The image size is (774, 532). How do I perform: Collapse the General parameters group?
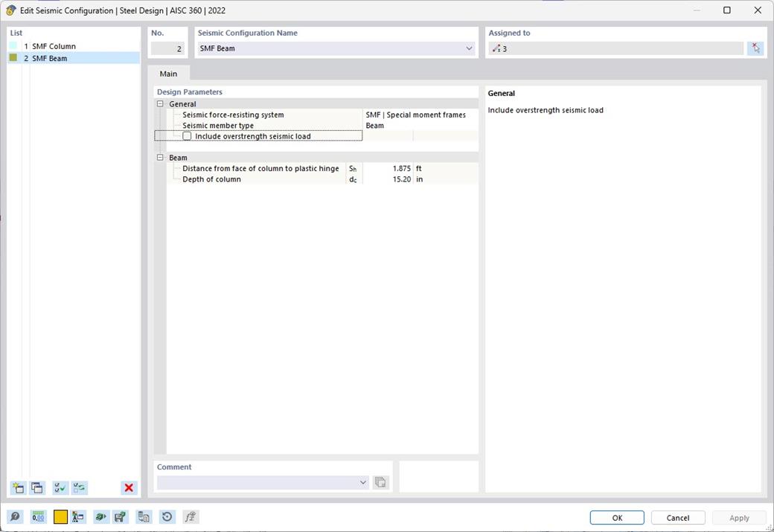click(x=160, y=103)
